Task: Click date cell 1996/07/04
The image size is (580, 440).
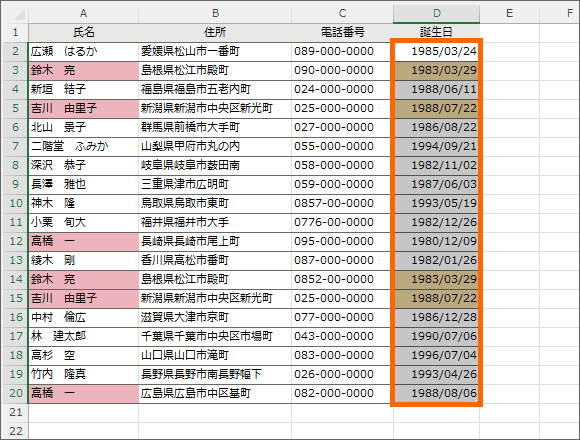Action: coord(436,355)
